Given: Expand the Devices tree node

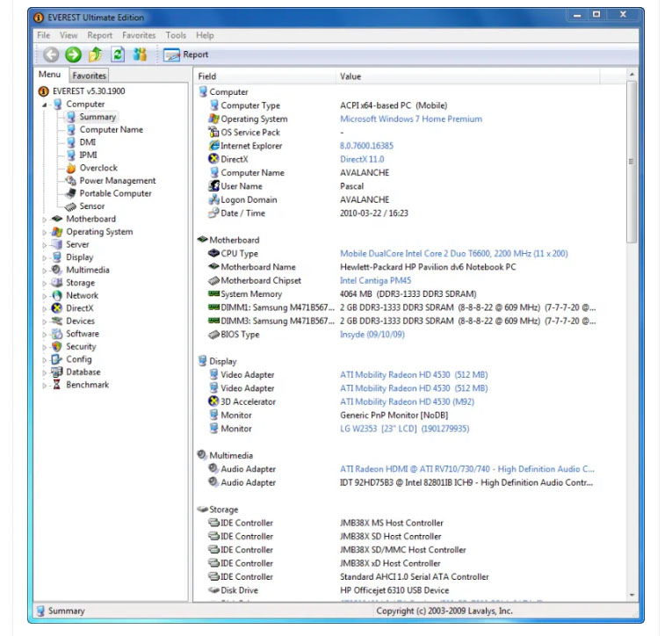Looking at the screenshot, I should tap(44, 322).
